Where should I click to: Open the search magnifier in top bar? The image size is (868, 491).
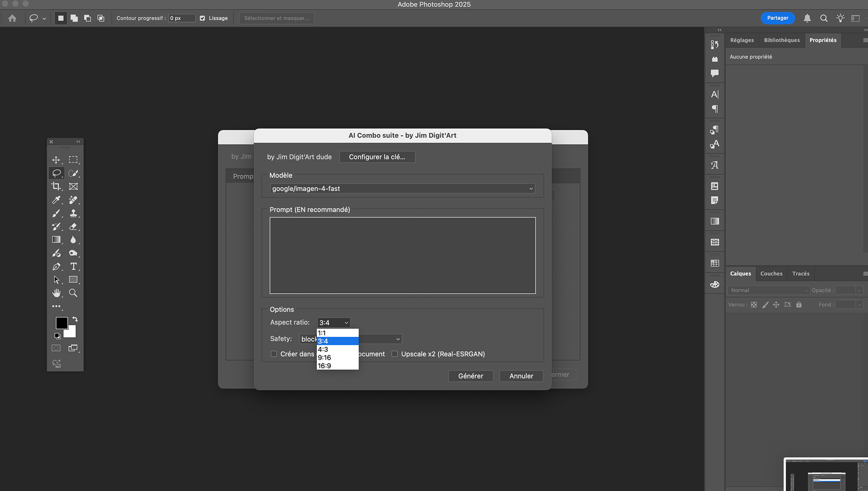coord(824,18)
